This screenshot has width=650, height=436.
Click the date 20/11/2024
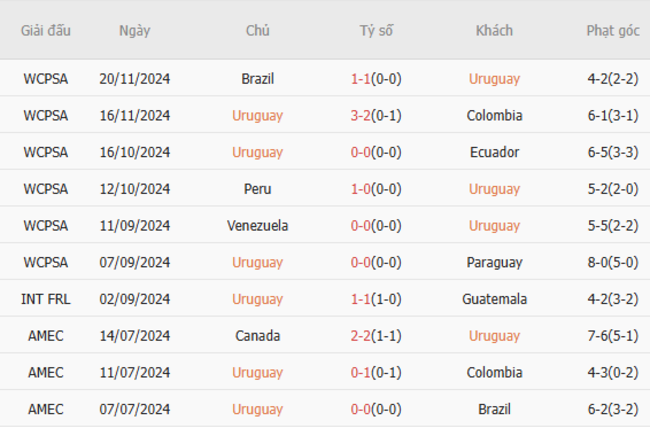point(134,79)
